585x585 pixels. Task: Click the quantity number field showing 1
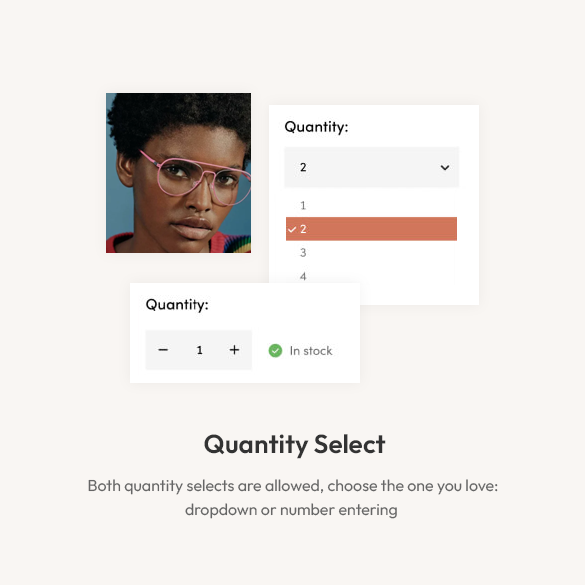coord(200,350)
